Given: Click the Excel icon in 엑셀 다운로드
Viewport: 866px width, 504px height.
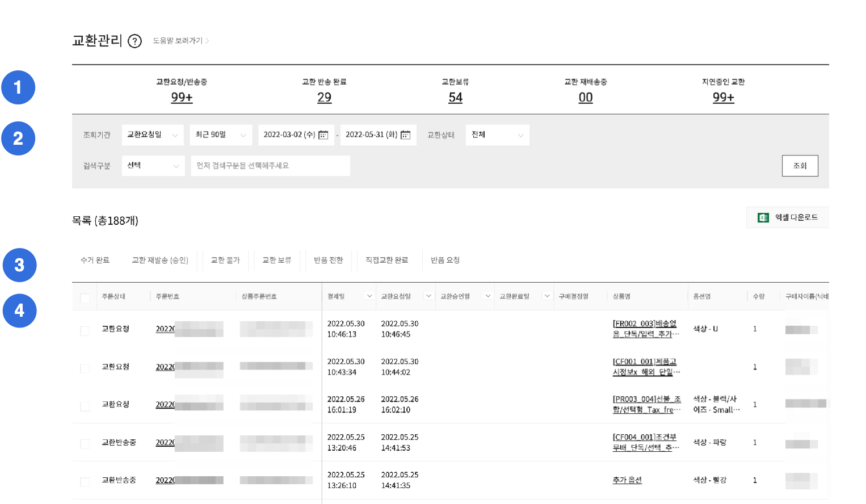Looking at the screenshot, I should point(763,217).
